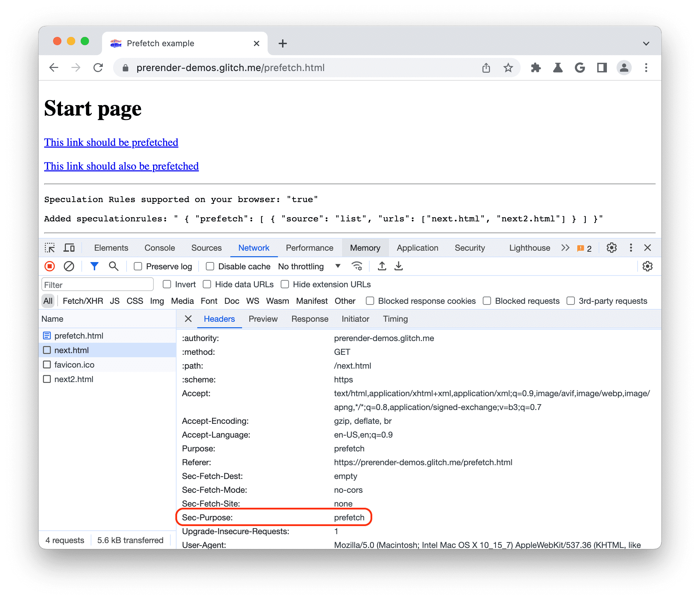
Task: Click the Headers tab in request panel
Action: click(x=218, y=319)
